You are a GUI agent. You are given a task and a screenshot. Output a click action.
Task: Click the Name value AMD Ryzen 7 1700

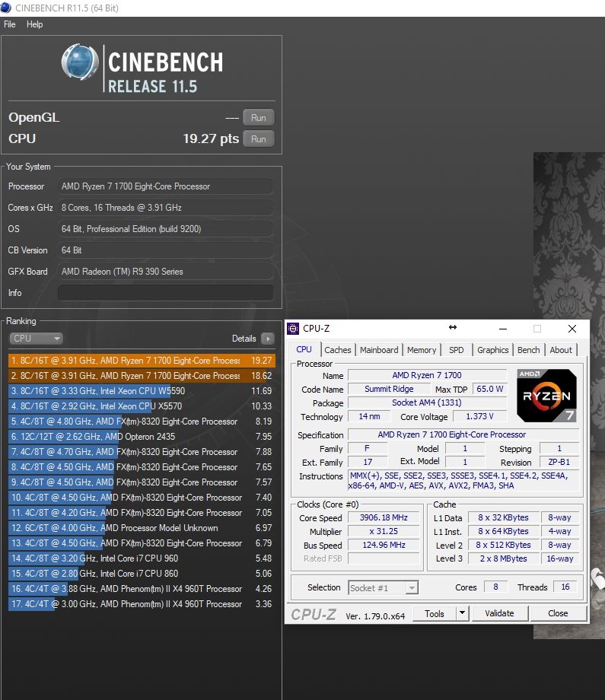click(427, 375)
